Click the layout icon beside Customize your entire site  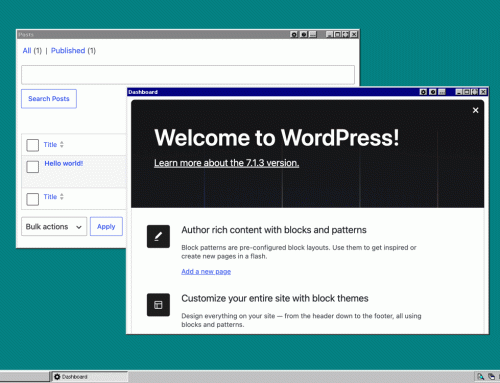click(158, 305)
